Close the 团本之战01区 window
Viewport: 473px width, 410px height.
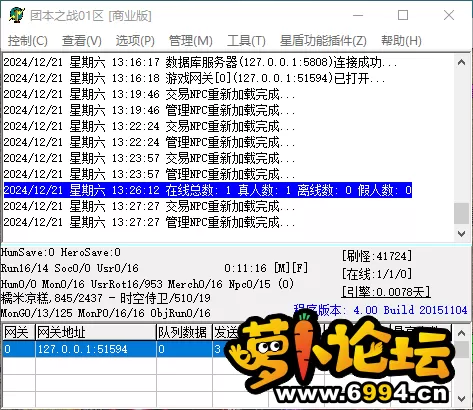click(x=449, y=15)
